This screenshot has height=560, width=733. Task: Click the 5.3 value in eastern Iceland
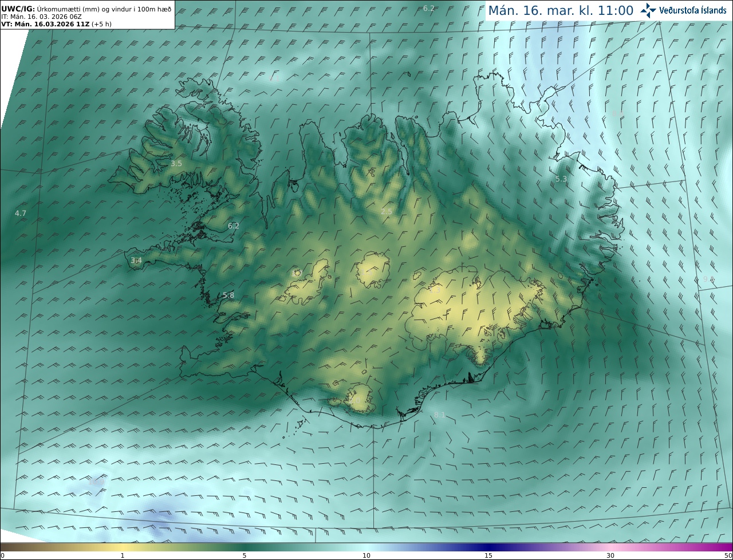tap(561, 179)
